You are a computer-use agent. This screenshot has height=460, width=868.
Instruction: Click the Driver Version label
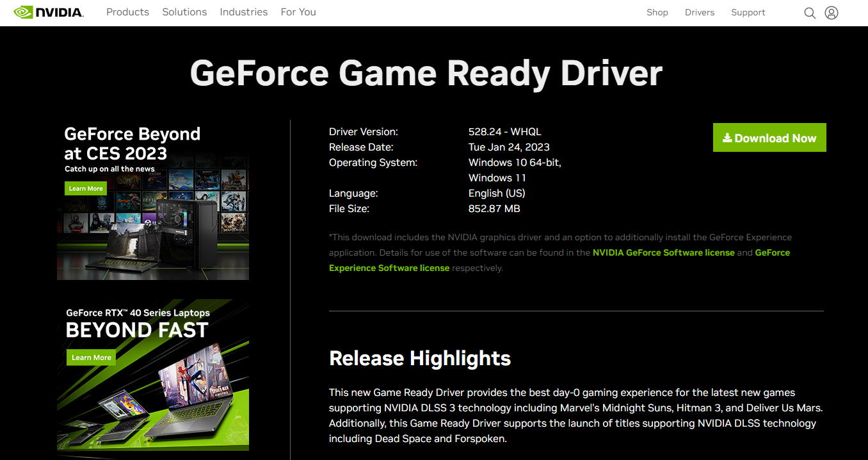click(364, 131)
